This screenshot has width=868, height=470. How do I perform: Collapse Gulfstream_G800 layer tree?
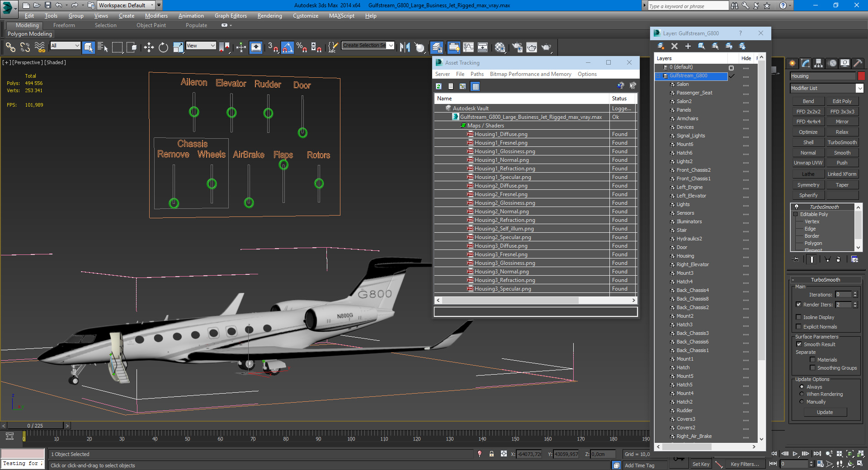pyautogui.click(x=658, y=76)
